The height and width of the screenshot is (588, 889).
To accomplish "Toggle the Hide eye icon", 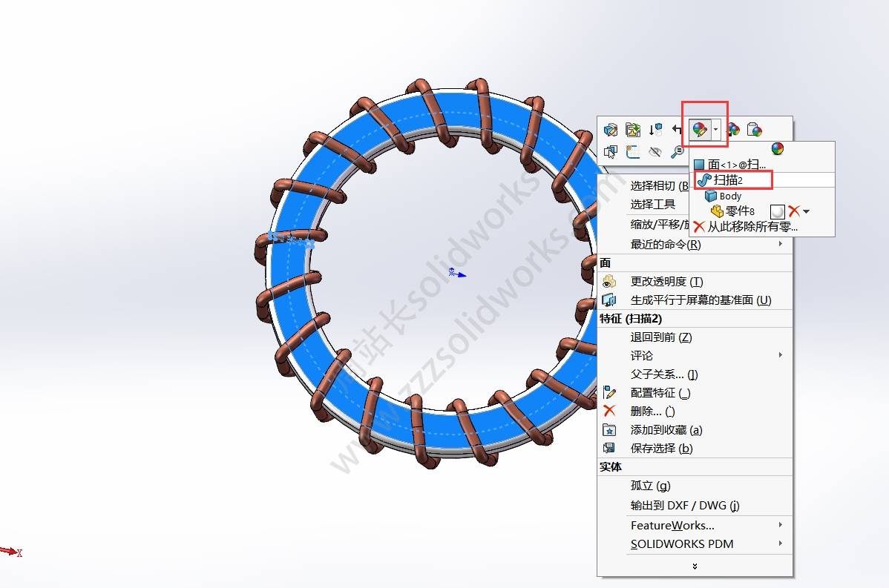I will [x=655, y=151].
